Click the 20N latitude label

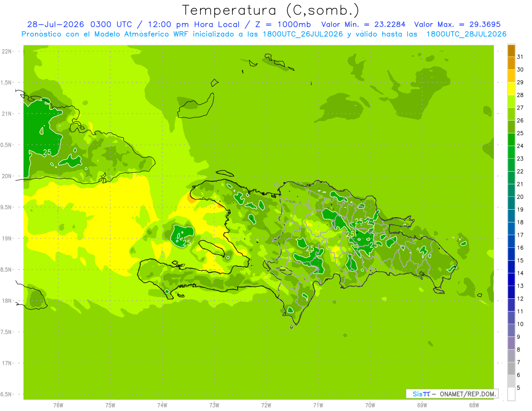click(x=7, y=176)
